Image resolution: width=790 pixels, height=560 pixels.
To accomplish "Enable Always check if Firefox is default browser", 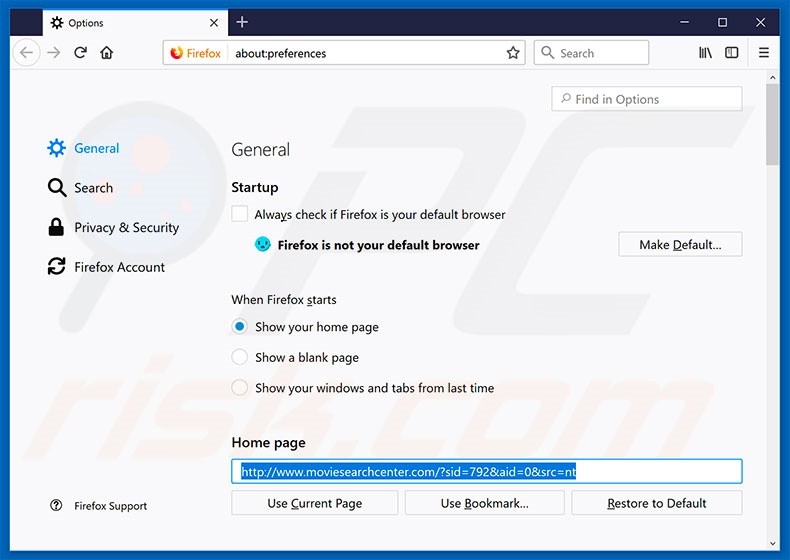I will [239, 214].
